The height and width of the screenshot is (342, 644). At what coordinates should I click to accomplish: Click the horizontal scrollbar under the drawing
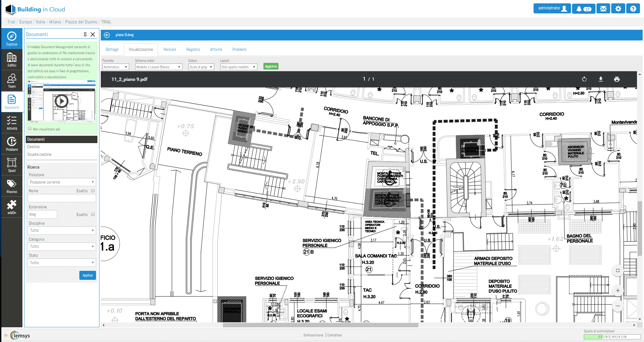[320, 325]
